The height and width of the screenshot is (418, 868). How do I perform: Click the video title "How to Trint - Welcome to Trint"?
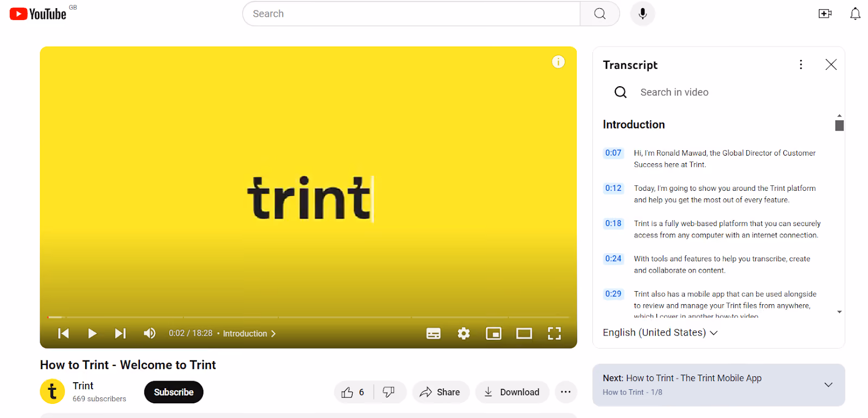[x=128, y=365]
